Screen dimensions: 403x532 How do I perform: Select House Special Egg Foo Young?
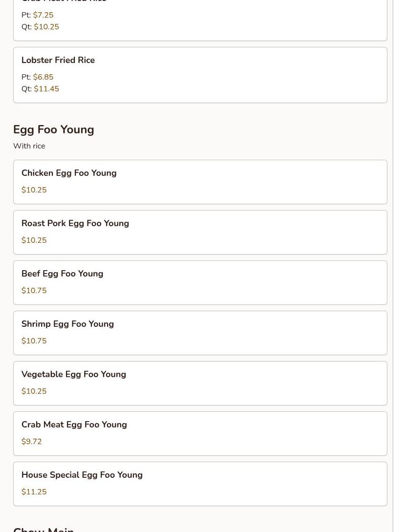point(82,475)
